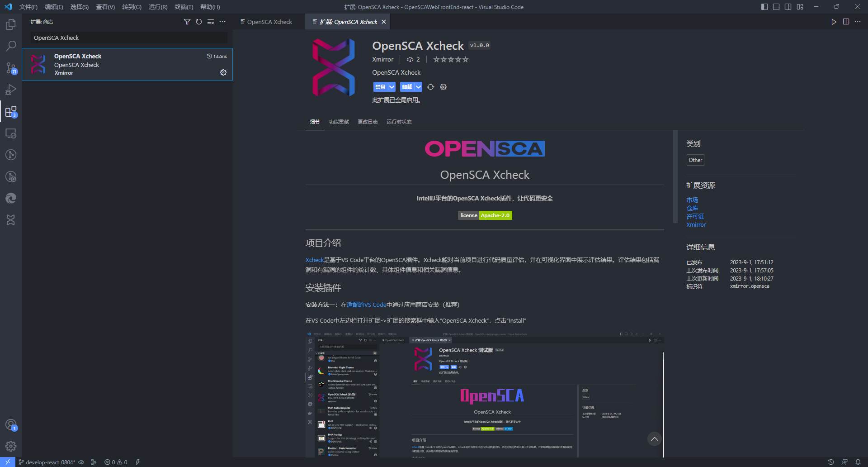Viewport: 868px width, 467px height.
Task: Open the OpenSCA Xcheck icon in activity bar
Action: tap(11, 220)
